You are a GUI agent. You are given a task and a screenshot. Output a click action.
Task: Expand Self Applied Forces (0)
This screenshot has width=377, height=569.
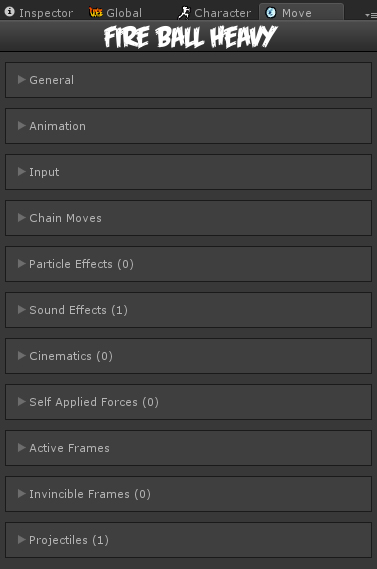188,402
